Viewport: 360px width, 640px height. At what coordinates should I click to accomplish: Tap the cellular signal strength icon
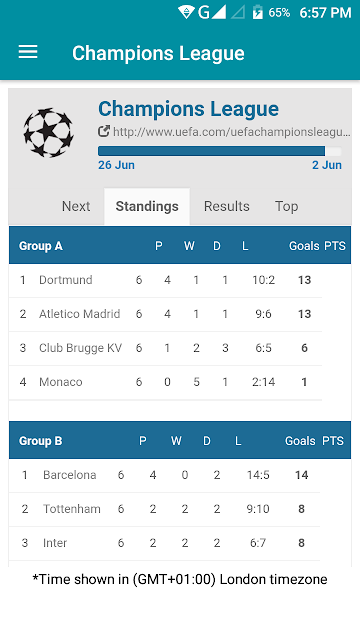pos(218,12)
